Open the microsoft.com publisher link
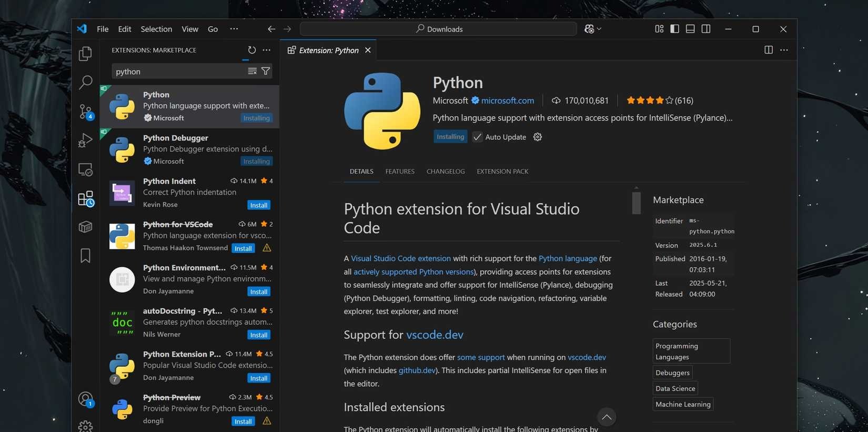868x432 pixels. point(508,101)
